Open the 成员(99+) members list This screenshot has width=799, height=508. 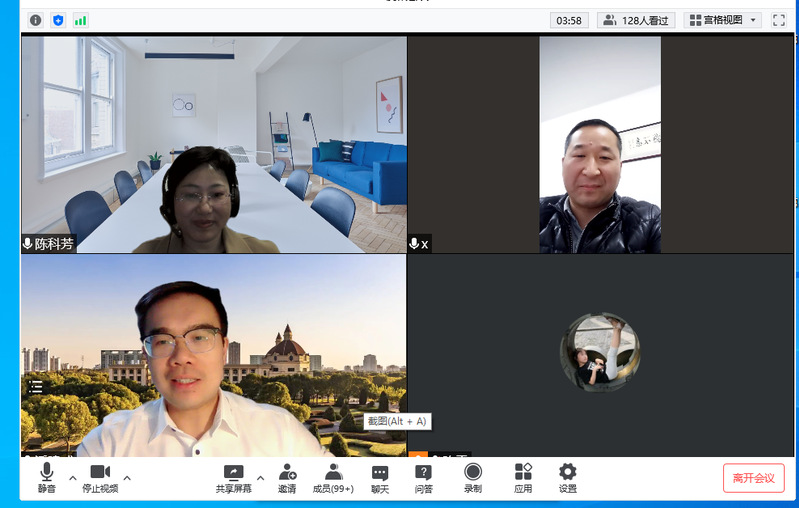[x=333, y=478]
